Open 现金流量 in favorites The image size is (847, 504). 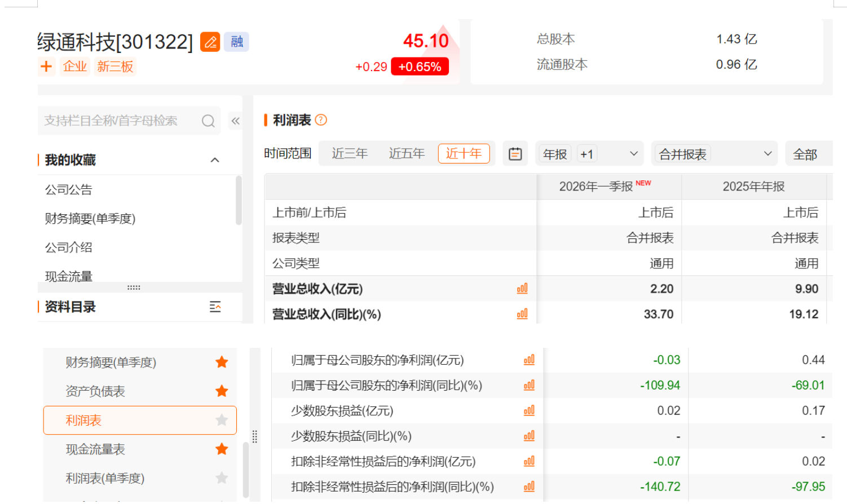tap(69, 276)
